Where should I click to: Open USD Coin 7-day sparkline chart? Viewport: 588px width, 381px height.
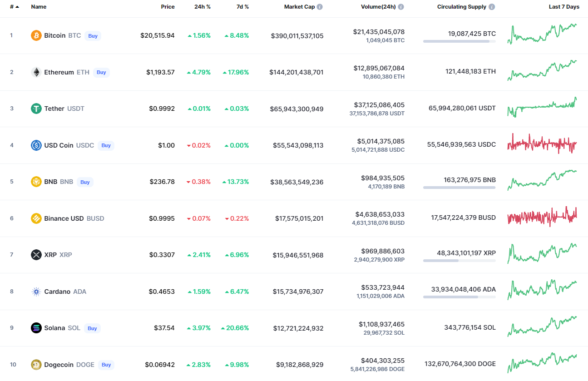542,144
